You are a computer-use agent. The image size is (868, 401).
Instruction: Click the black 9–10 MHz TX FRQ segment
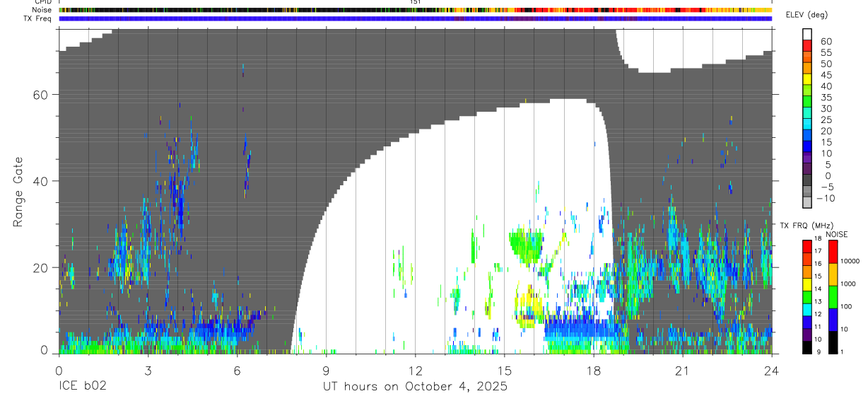point(807,347)
